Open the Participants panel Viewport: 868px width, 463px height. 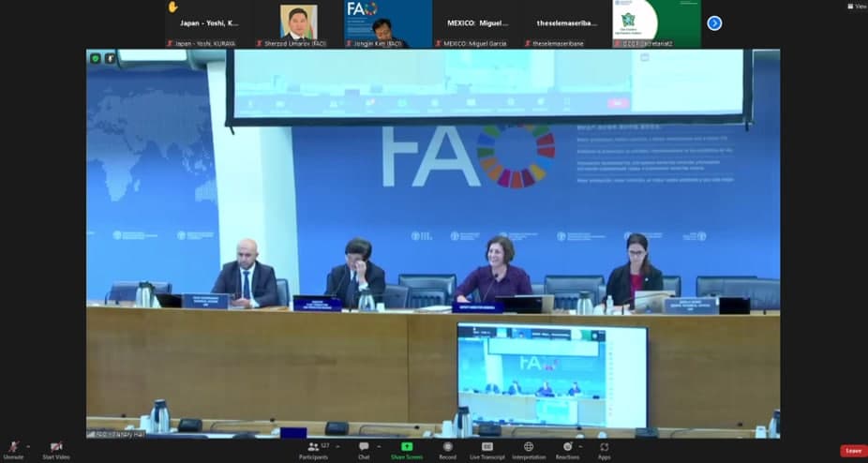[x=314, y=450]
